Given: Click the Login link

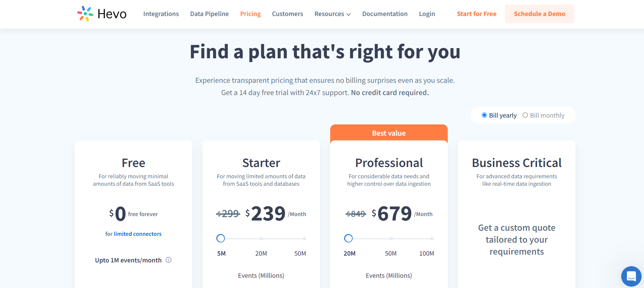Looking at the screenshot, I should (427, 14).
